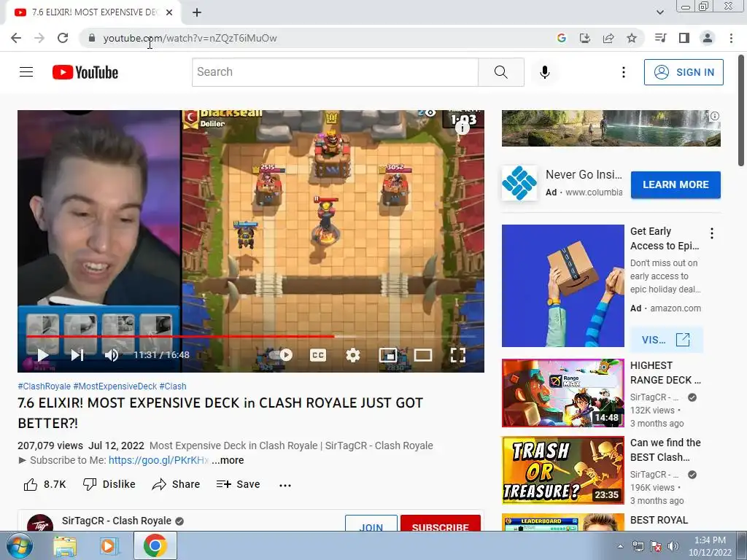This screenshot has width=747, height=560.
Task: Search with voice microphone
Action: [544, 72]
